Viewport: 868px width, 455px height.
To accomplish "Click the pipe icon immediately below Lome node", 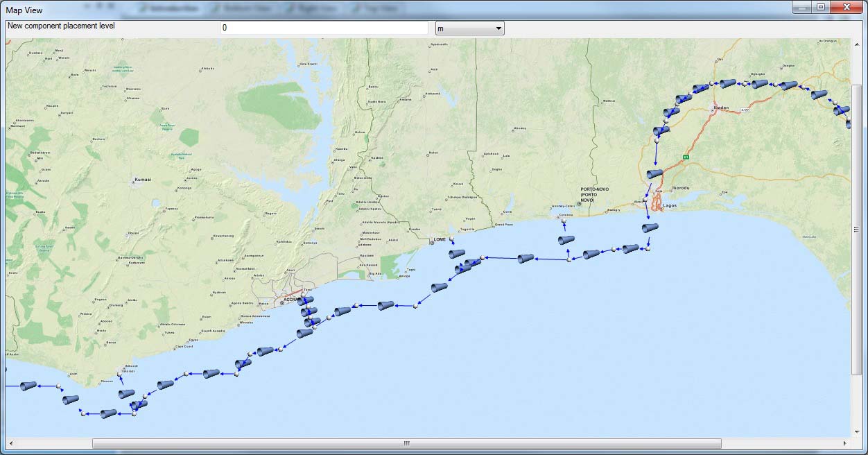I will pos(455,255).
